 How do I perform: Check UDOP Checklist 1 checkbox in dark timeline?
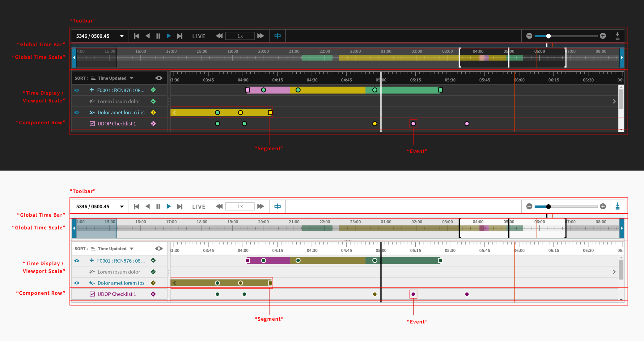point(92,124)
